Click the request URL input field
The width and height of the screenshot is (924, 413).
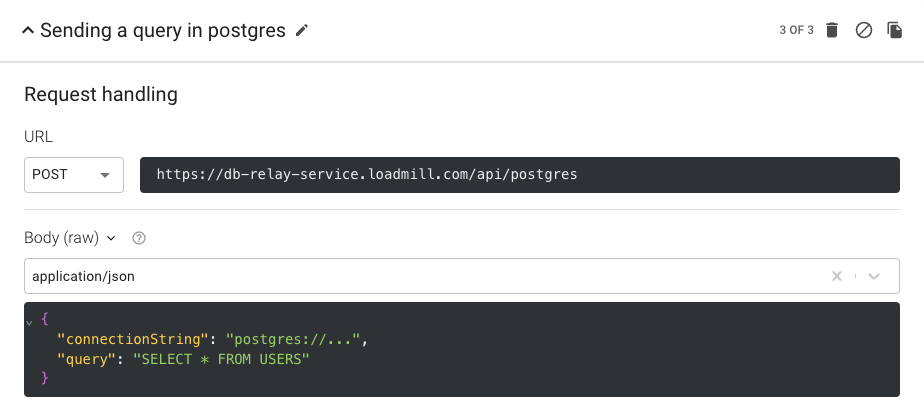click(520, 174)
